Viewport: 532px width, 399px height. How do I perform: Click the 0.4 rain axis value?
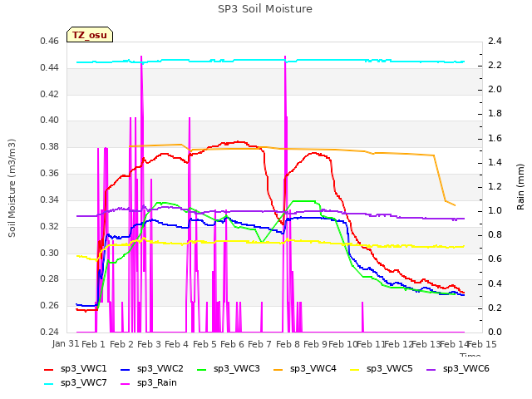click(495, 283)
